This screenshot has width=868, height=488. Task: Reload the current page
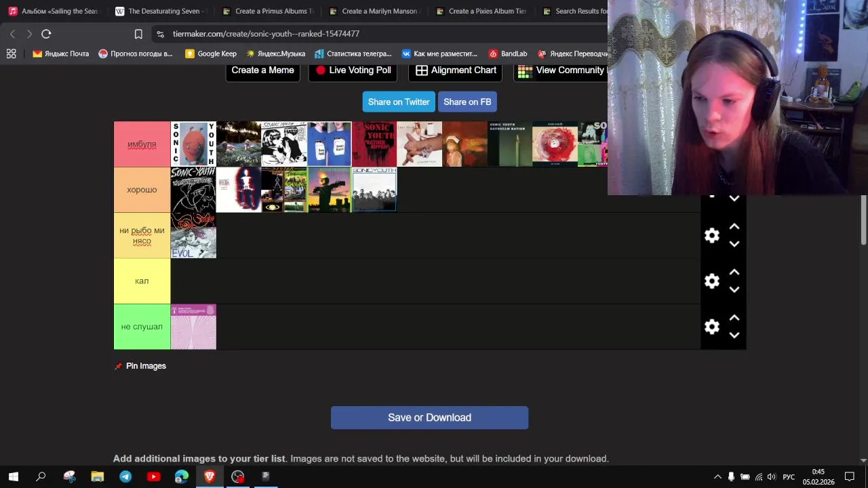click(x=46, y=34)
